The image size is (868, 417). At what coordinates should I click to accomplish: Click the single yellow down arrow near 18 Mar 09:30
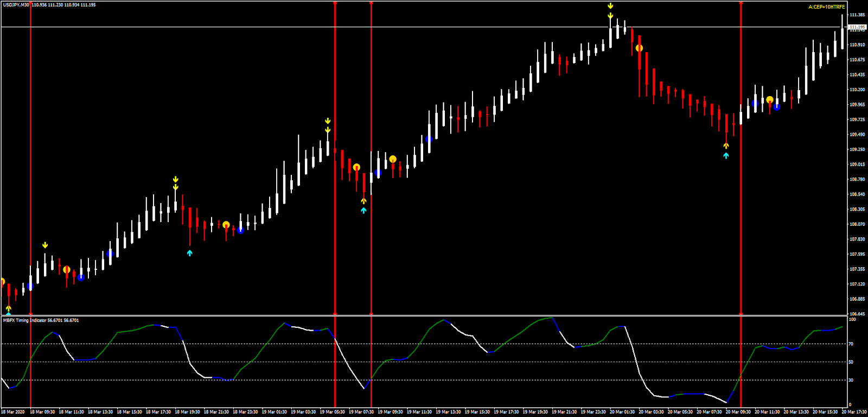[x=45, y=245]
